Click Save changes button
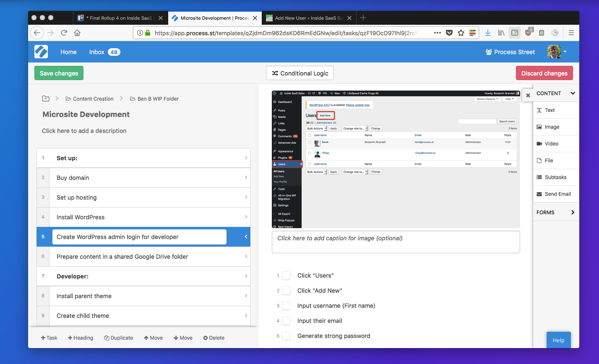 coord(59,73)
